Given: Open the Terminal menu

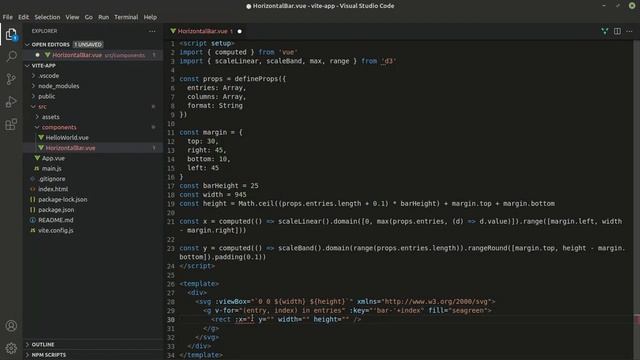Looking at the screenshot, I should point(126,17).
